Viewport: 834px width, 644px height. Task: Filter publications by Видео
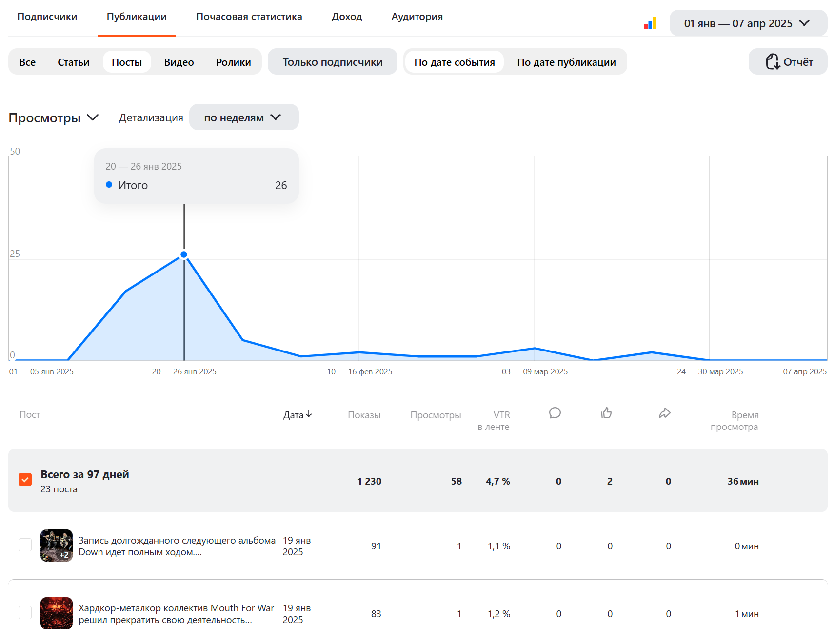click(179, 62)
